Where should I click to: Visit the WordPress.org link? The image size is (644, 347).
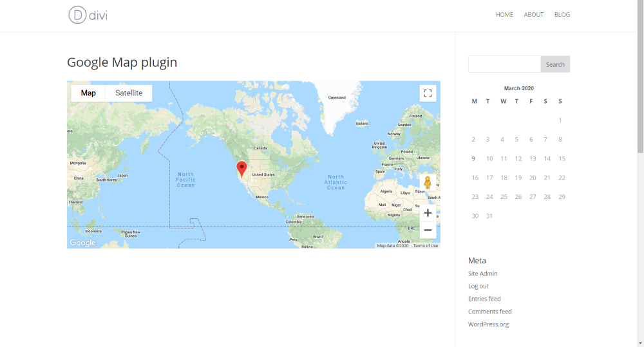488,324
